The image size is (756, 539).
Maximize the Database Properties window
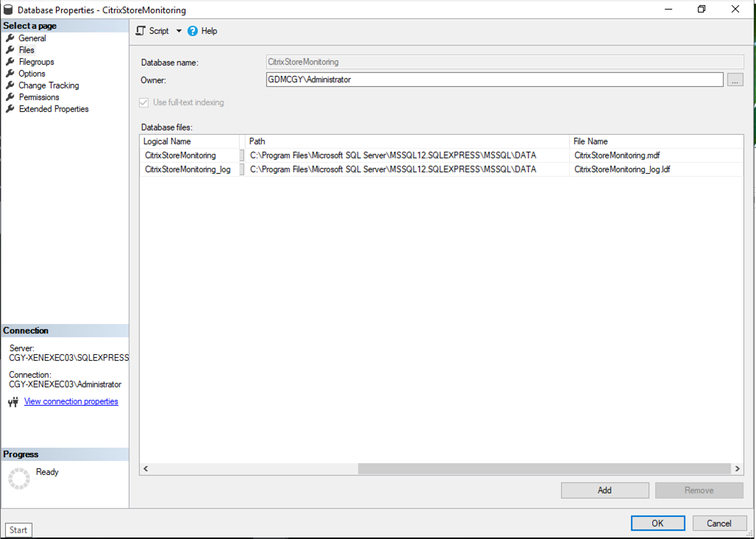click(x=702, y=9)
